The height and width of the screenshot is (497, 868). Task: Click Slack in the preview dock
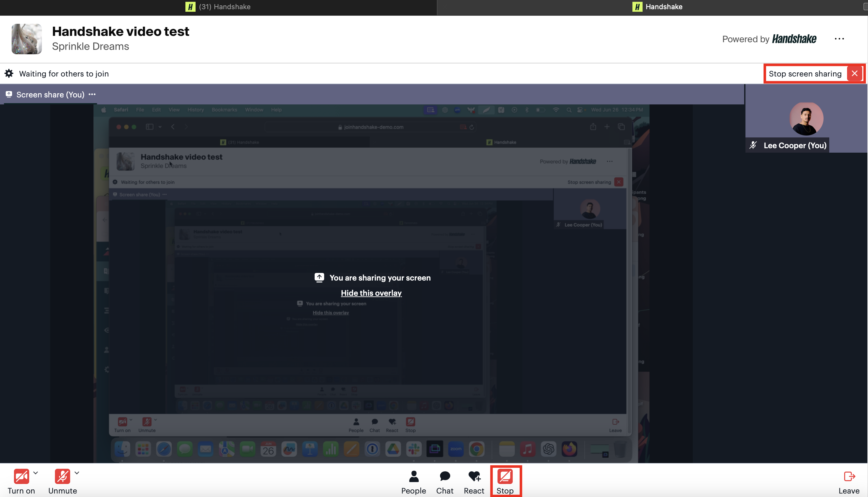click(x=414, y=449)
